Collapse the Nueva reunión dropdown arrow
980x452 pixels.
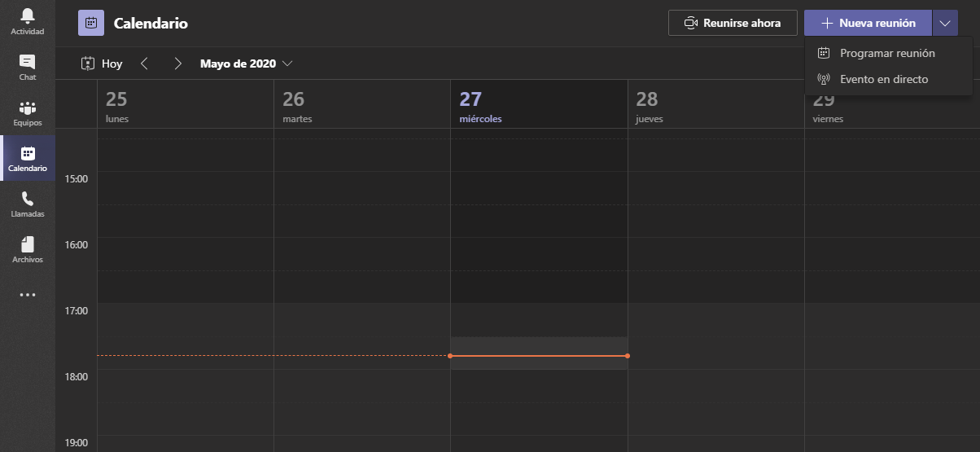tap(945, 23)
